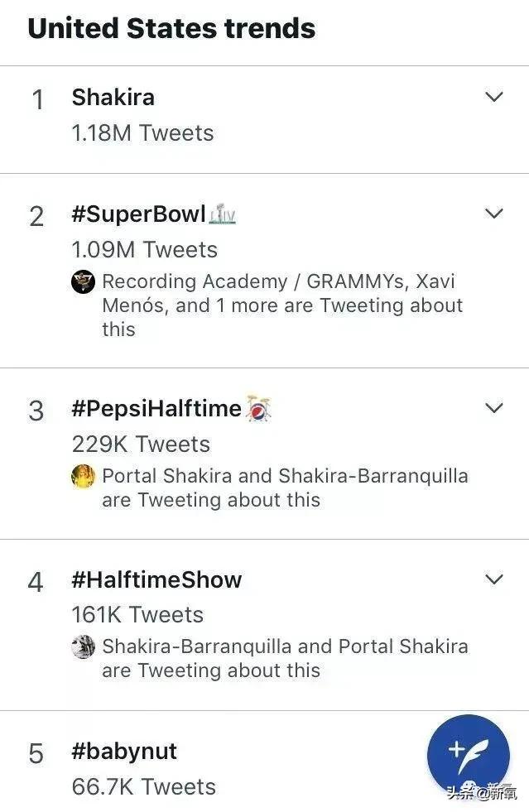
Task: Expand the #PepsiHalftime trend options chevron
Action: pyautogui.click(x=494, y=408)
